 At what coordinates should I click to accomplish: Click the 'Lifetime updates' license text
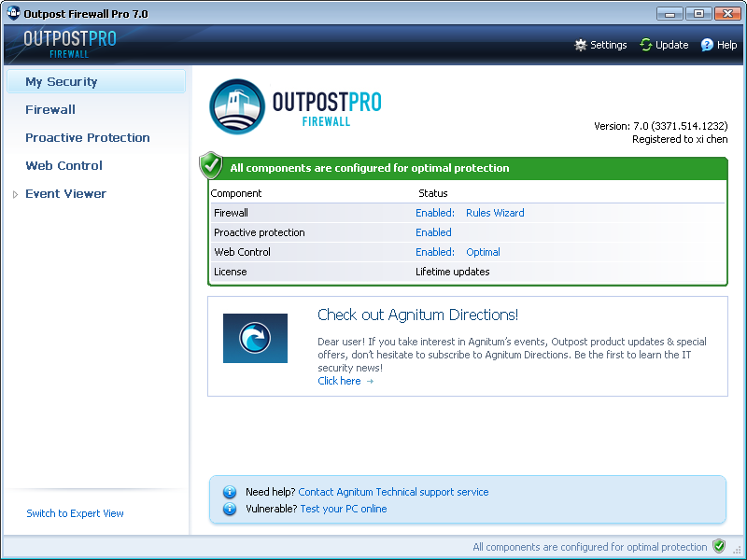453,272
